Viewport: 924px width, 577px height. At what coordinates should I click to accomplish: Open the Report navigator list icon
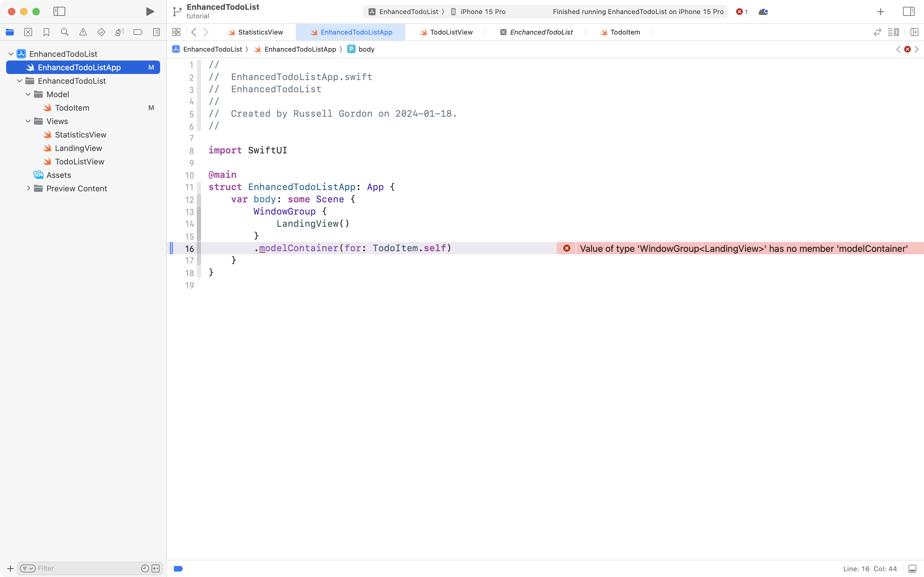pos(156,32)
